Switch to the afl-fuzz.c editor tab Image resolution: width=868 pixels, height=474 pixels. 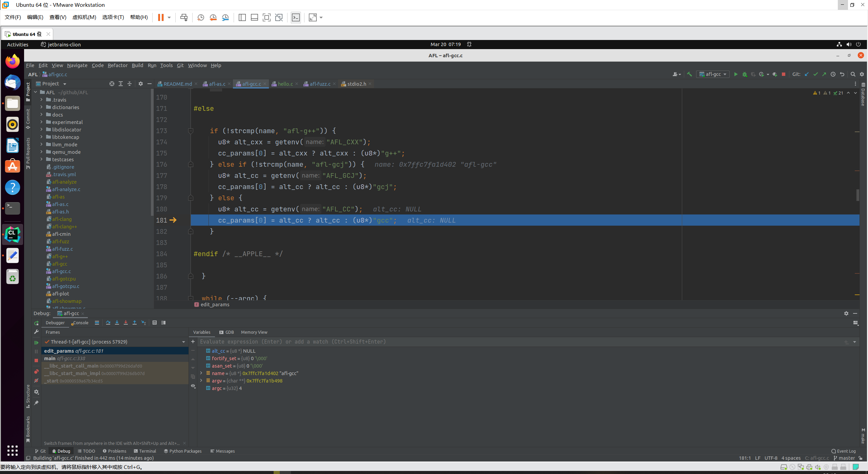click(320, 84)
